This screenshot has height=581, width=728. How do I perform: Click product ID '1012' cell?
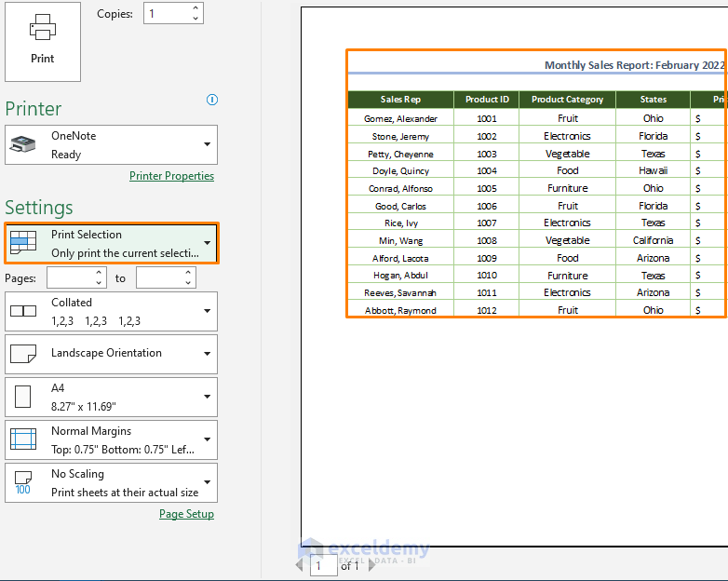[x=487, y=310]
